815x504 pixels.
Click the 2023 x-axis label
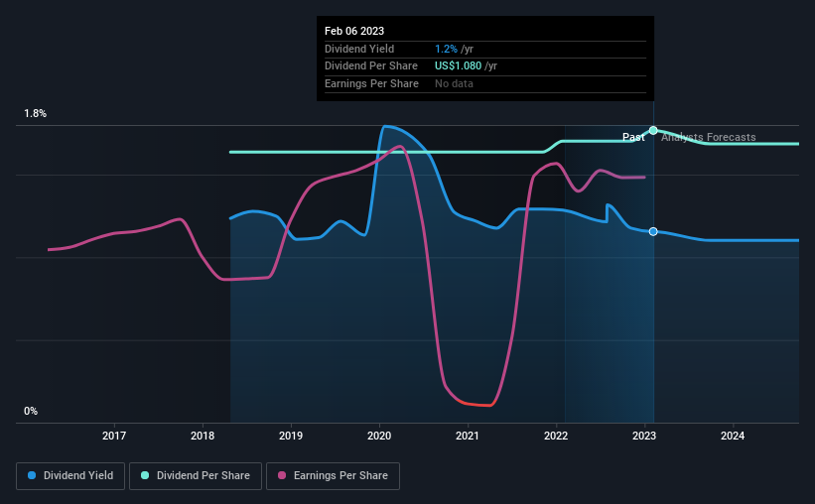click(x=644, y=436)
